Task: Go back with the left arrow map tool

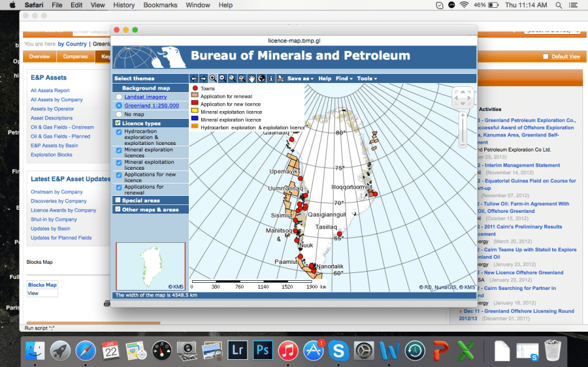Action: (x=194, y=78)
